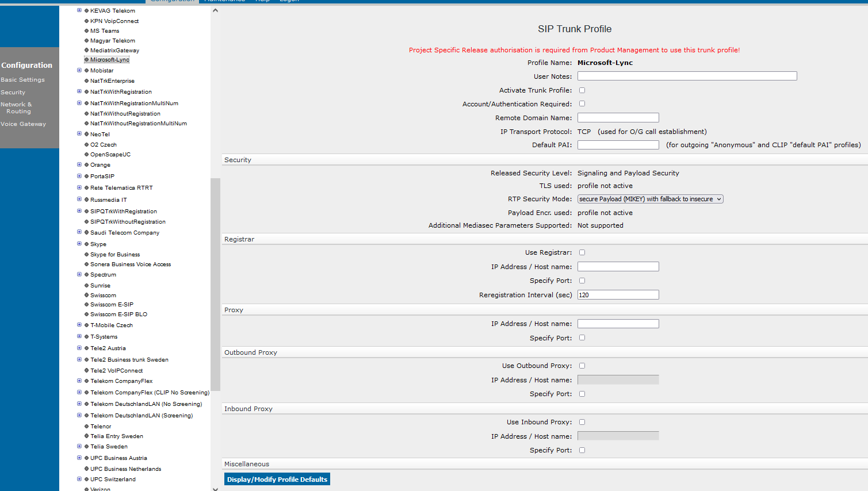This screenshot has width=868, height=491.
Task: Open Voice Gateway sidebar item
Action: [x=23, y=124]
